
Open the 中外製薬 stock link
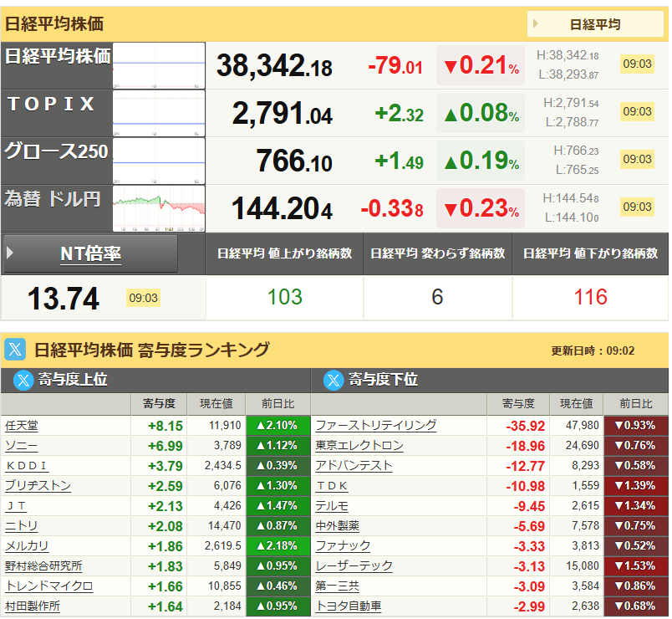point(338,526)
